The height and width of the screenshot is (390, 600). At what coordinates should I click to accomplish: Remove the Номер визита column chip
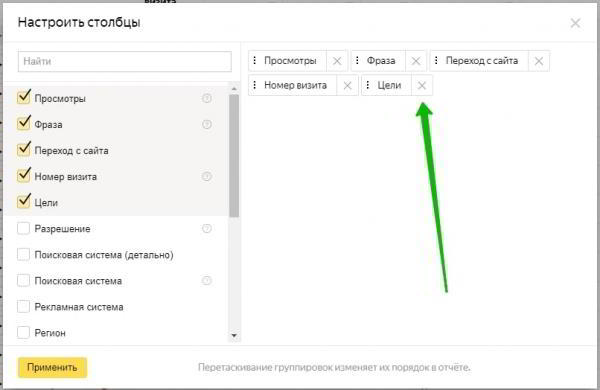click(x=347, y=85)
